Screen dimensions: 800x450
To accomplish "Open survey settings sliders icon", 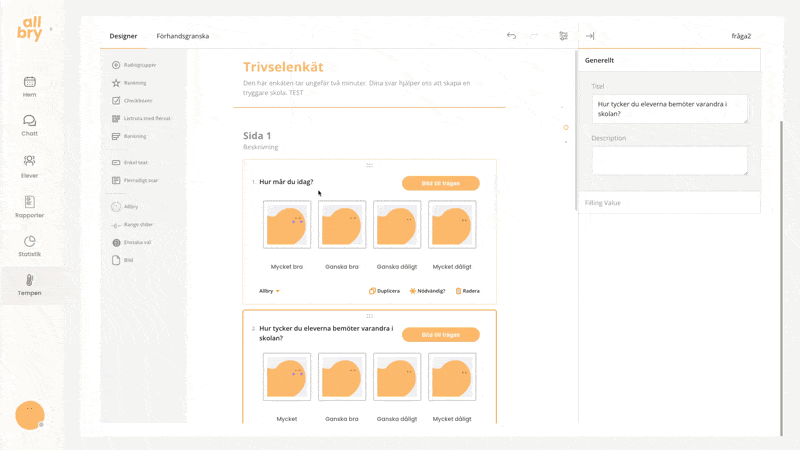I will [x=564, y=36].
